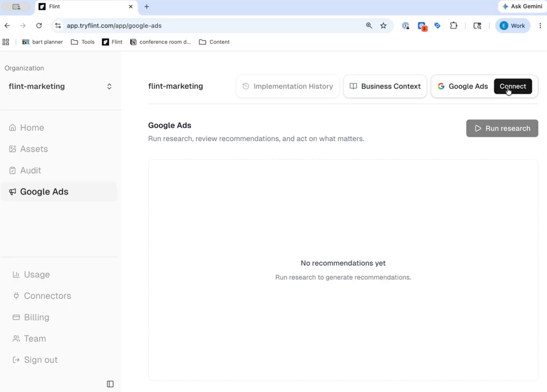Screen dimensions: 547x392
Task: Open the tab search button in the tab strip
Action: (16, 6)
